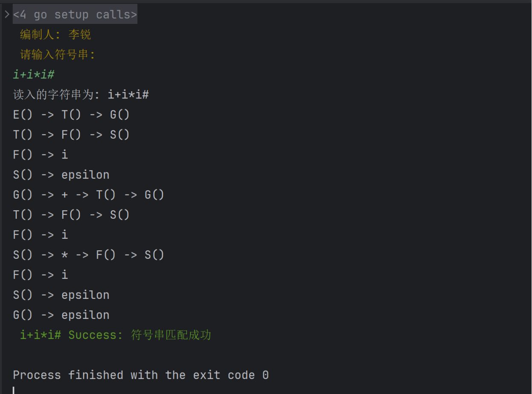The image size is (532, 394).
Task: Click the green word "Success:" in the result line
Action: 95,335
